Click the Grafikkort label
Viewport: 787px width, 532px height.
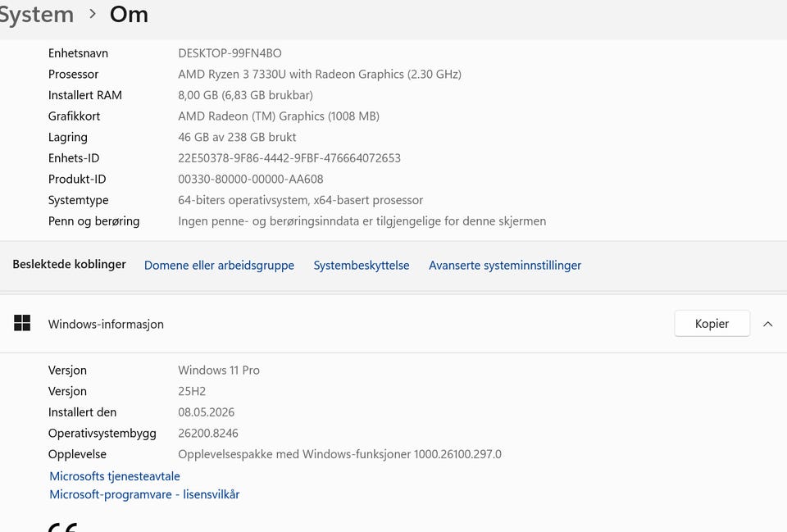click(74, 116)
